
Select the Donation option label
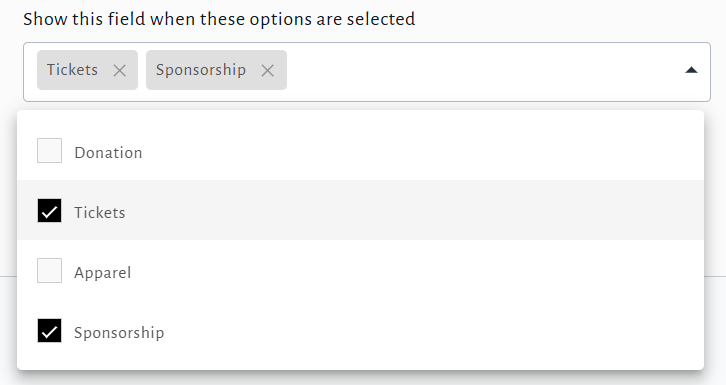tap(108, 153)
